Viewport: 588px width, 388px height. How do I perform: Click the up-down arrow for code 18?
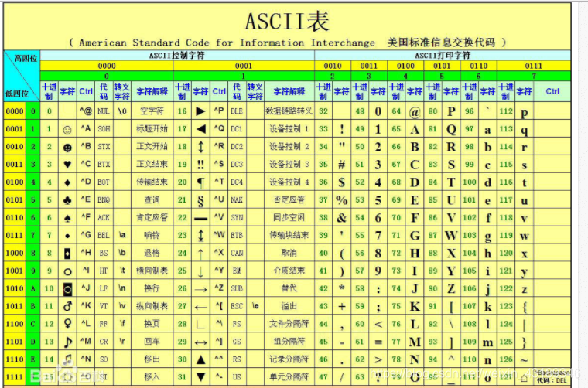[x=200, y=146]
